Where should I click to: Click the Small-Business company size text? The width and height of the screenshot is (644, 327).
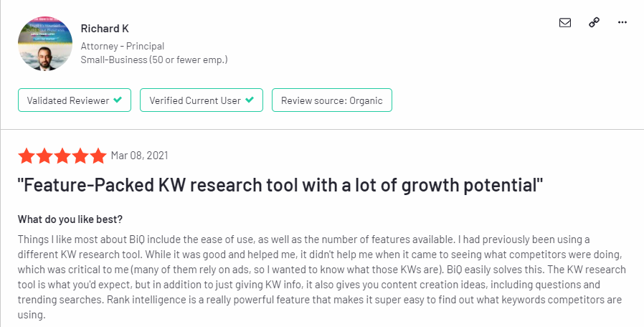(154, 60)
